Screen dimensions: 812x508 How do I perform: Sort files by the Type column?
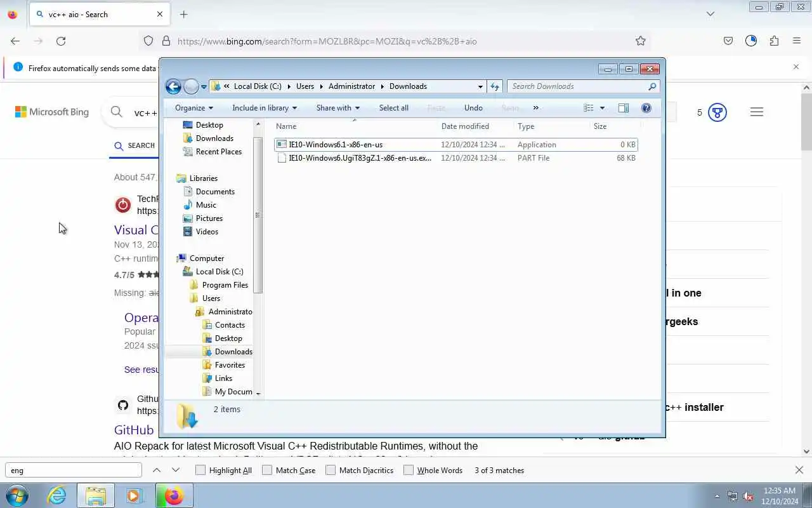[552, 126]
